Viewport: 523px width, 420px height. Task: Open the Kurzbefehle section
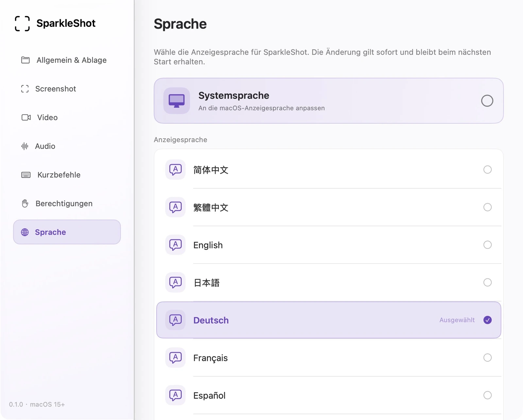tap(67, 175)
